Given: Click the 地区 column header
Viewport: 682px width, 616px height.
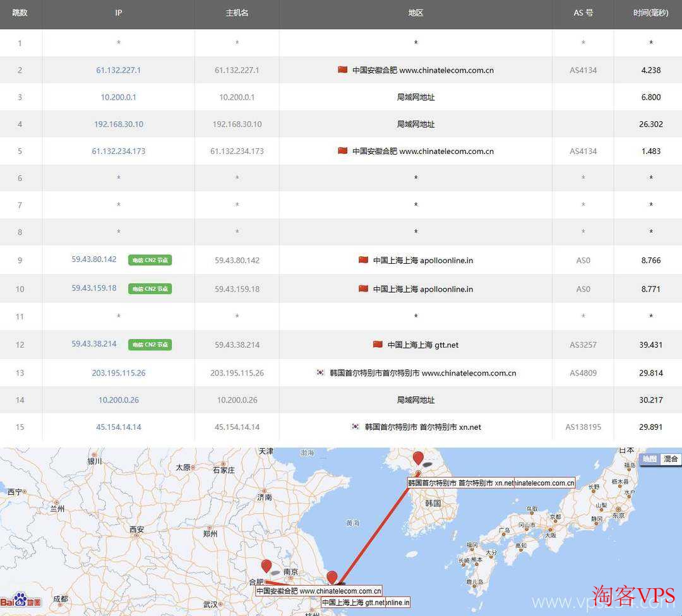Looking at the screenshot, I should click(416, 13).
